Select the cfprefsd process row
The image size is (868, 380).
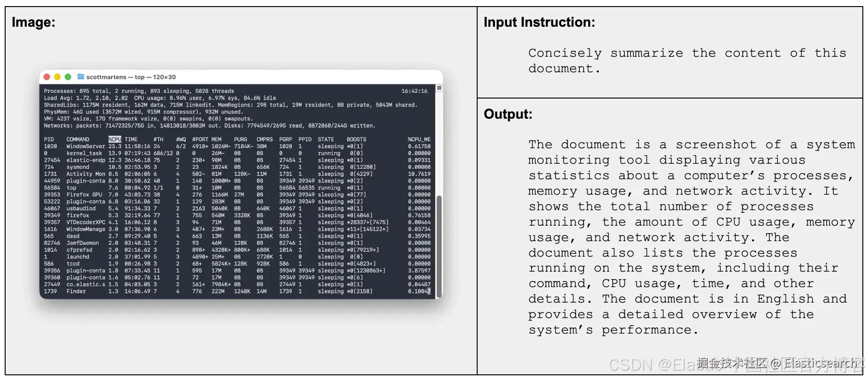(237, 250)
